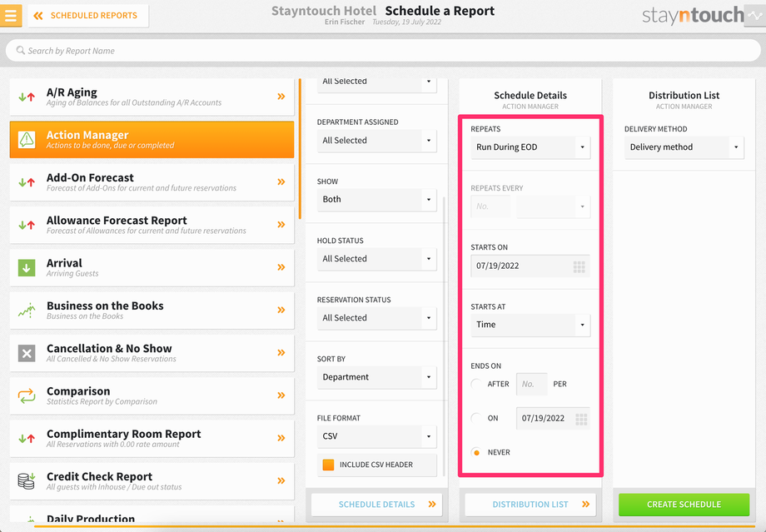Click the chevron on Credit Check Report row
The height and width of the screenshot is (532, 766).
281,480
